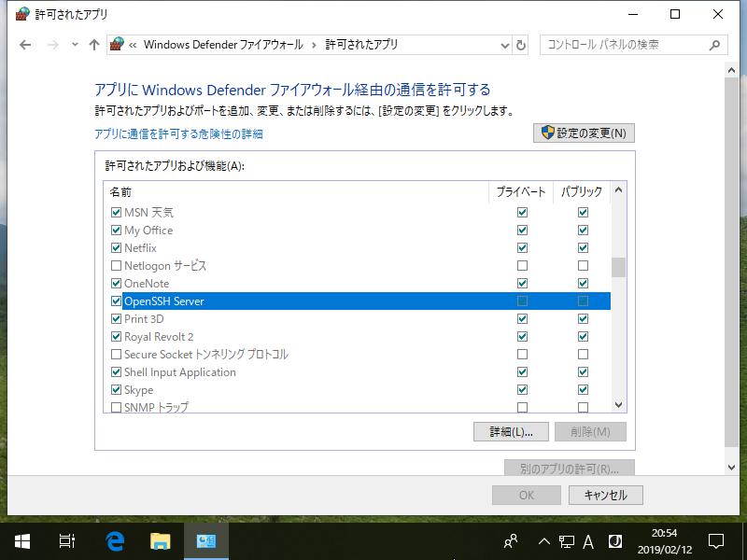Viewport: 747px width, 560px height.
Task: Click inside the control panel search box
Action: pyautogui.click(x=626, y=44)
